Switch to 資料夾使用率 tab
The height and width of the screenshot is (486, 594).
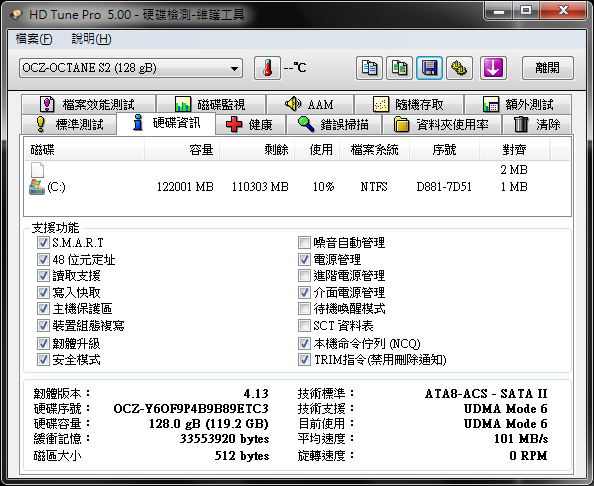click(442, 124)
